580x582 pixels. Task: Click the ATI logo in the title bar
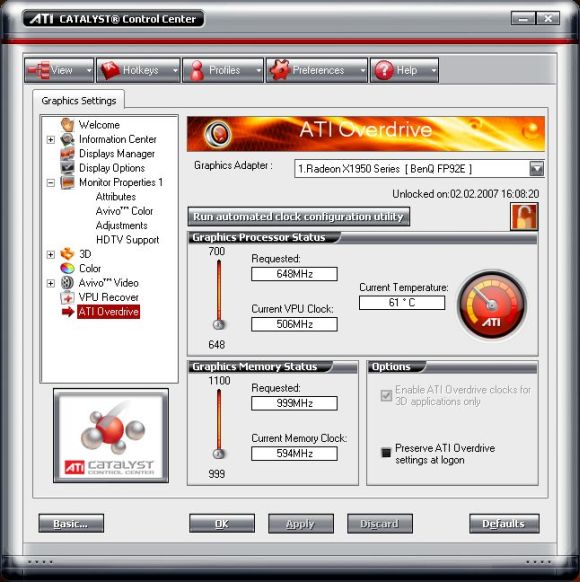click(42, 19)
